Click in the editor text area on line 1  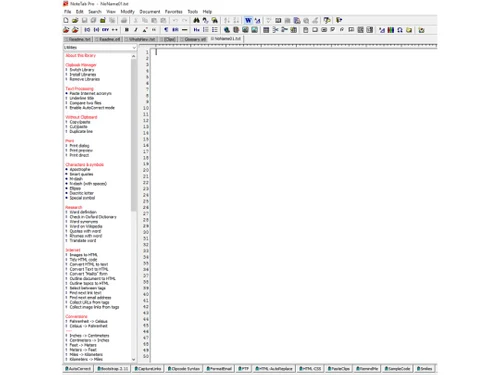(293, 52)
